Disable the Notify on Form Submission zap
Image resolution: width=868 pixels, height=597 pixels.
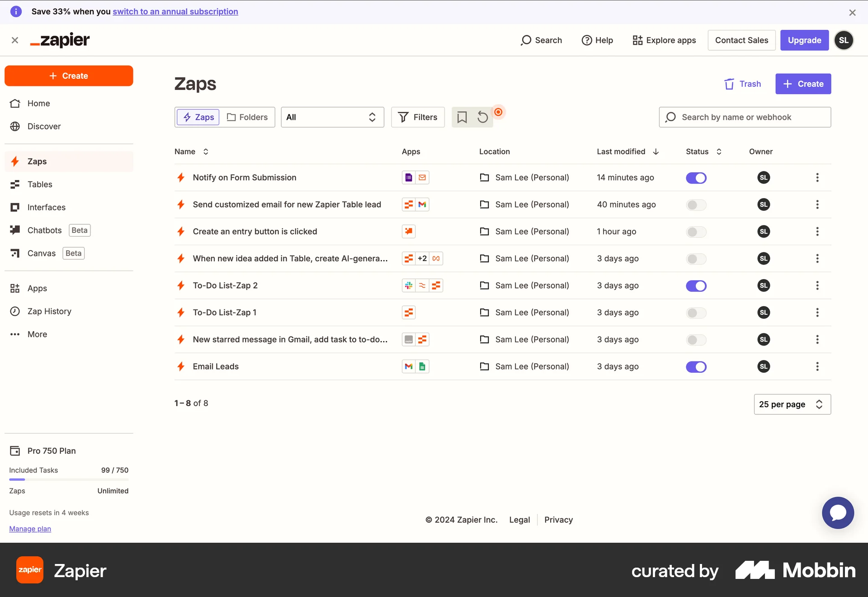tap(696, 178)
